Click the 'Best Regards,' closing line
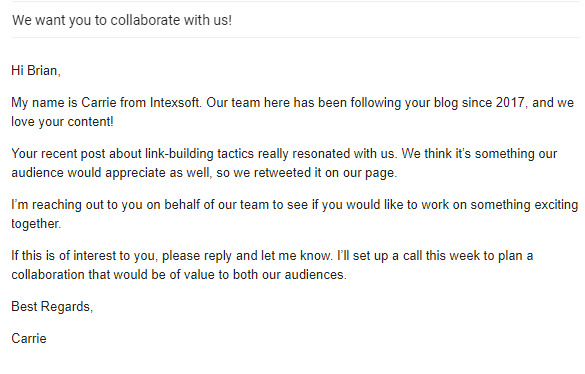Screen dimensions: 585x374 (52, 307)
